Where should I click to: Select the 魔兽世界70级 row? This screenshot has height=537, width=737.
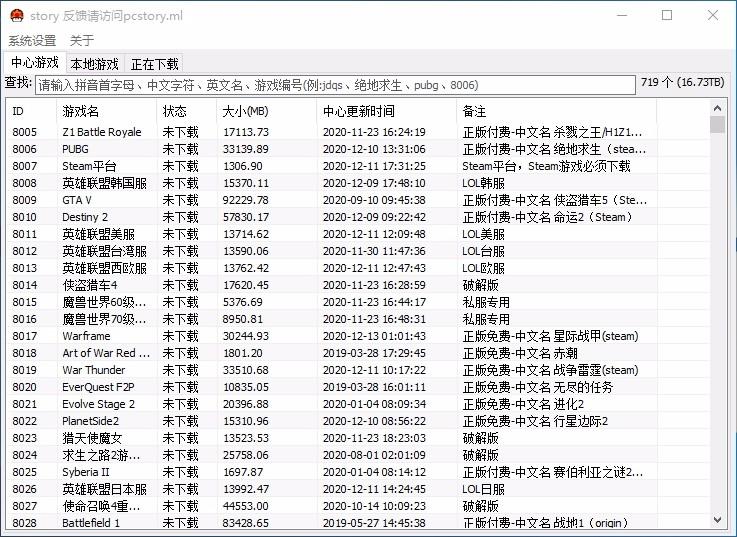pyautogui.click(x=358, y=319)
